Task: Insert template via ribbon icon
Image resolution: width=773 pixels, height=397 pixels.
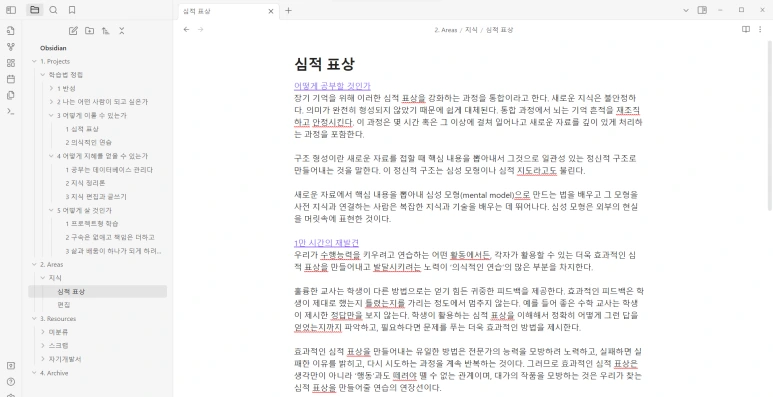Action: [11, 95]
